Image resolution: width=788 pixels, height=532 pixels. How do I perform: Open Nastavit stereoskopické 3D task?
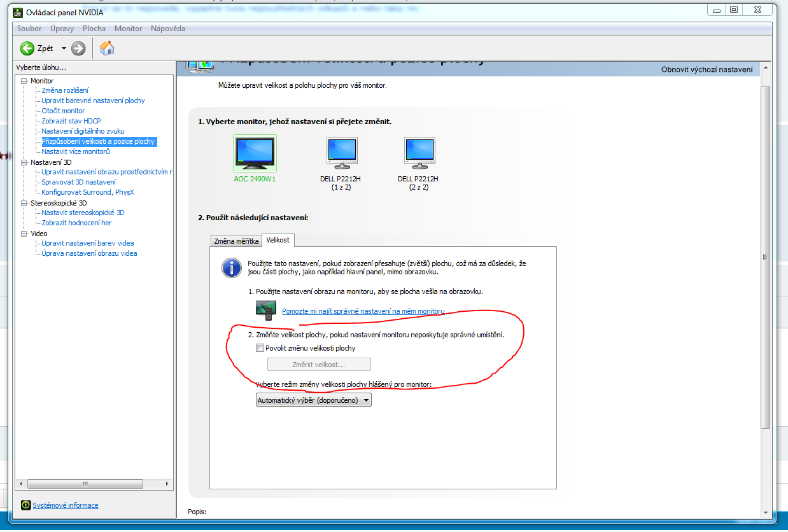pyautogui.click(x=83, y=213)
